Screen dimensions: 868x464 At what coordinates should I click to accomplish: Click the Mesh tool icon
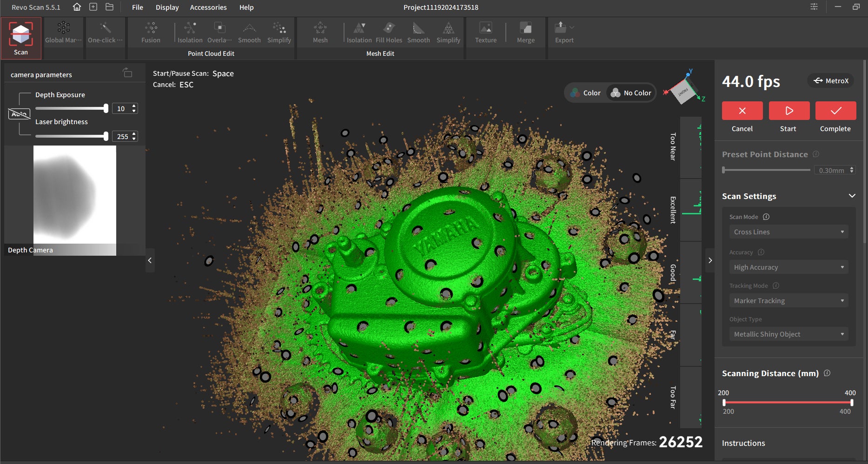(x=320, y=32)
